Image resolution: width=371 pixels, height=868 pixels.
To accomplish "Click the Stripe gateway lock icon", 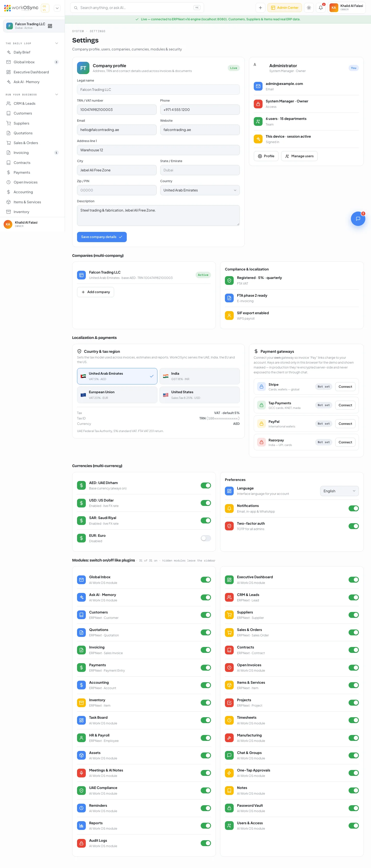I will (262, 387).
